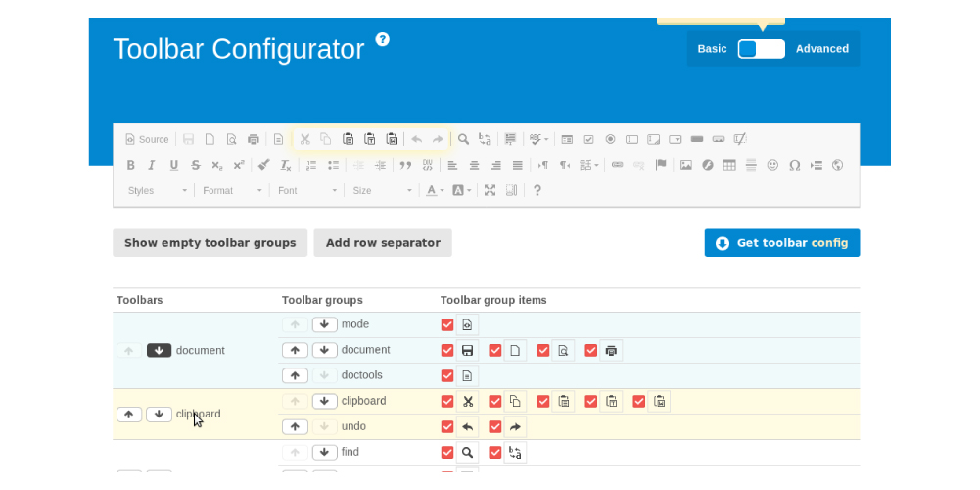
Task: Uncheck the Templates checkbox in doctools row
Action: point(446,375)
